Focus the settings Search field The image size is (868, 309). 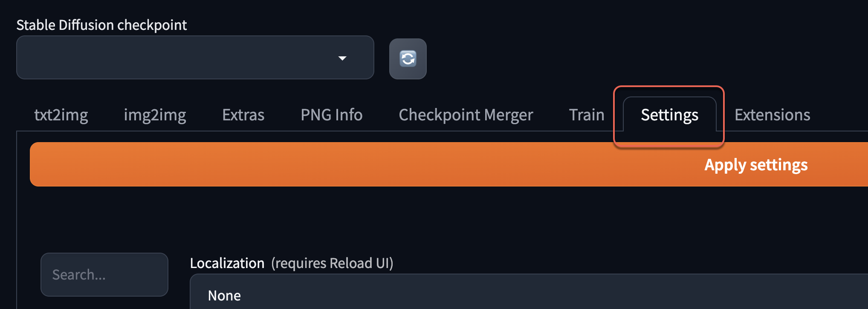[x=104, y=274]
